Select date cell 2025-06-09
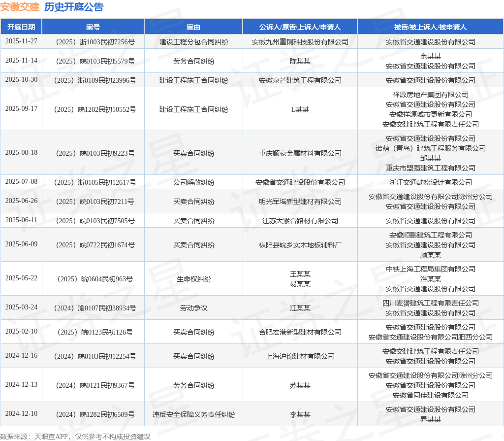Viewport: 504px width, 441px height. point(21,244)
